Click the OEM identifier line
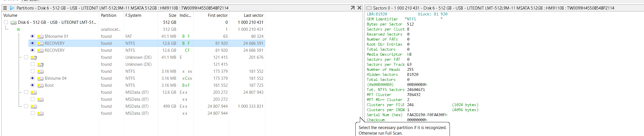 tap(405, 19)
